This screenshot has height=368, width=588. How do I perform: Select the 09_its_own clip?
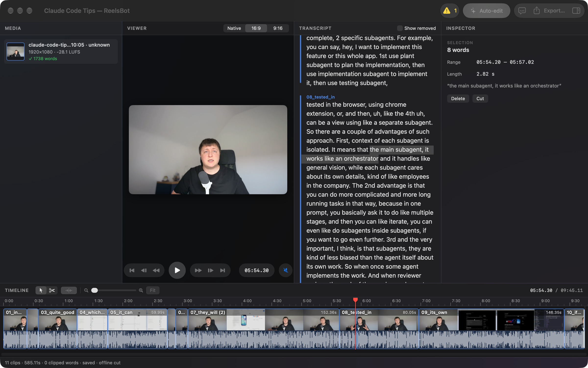point(491,329)
